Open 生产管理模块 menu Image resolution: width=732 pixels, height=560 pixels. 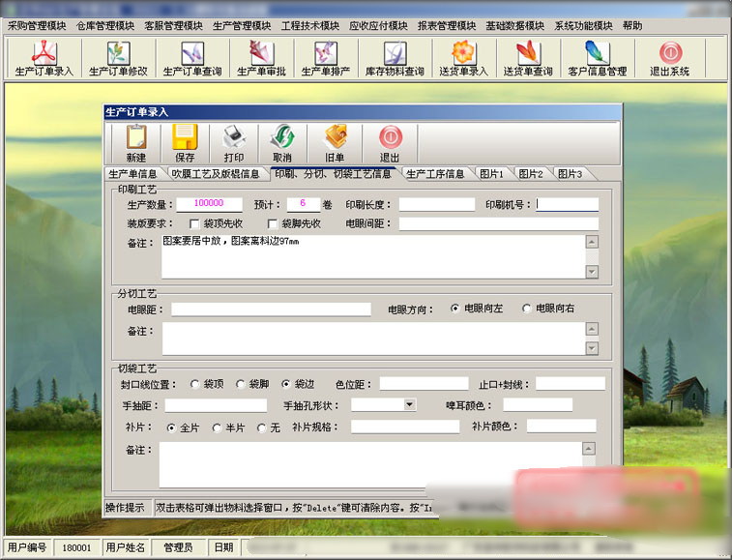click(x=242, y=26)
